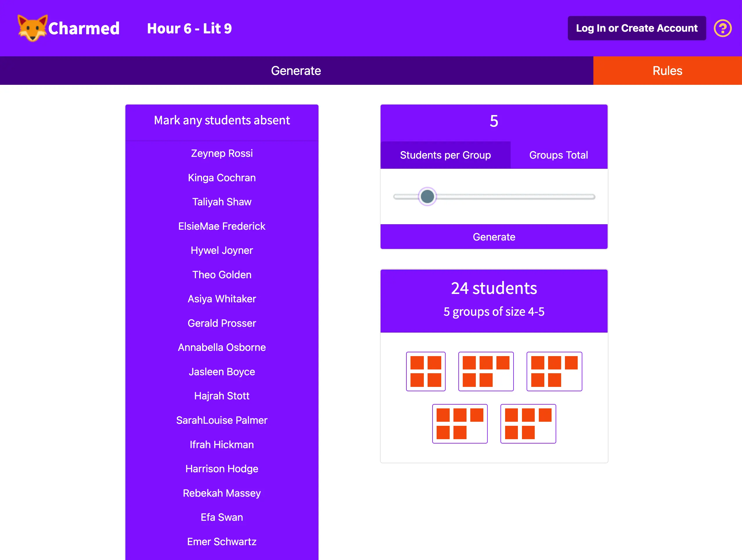Select the Generate navigation tab
Screen dimensions: 742x560
(296, 71)
